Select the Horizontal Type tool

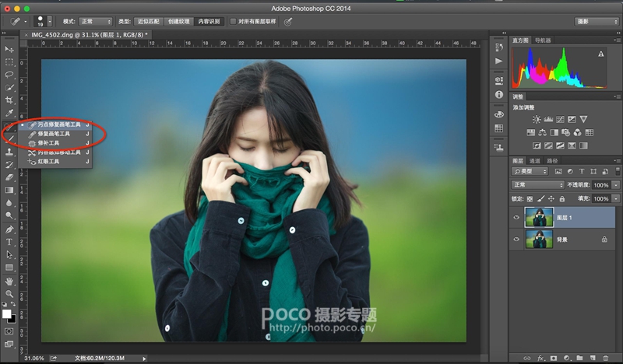coord(9,242)
